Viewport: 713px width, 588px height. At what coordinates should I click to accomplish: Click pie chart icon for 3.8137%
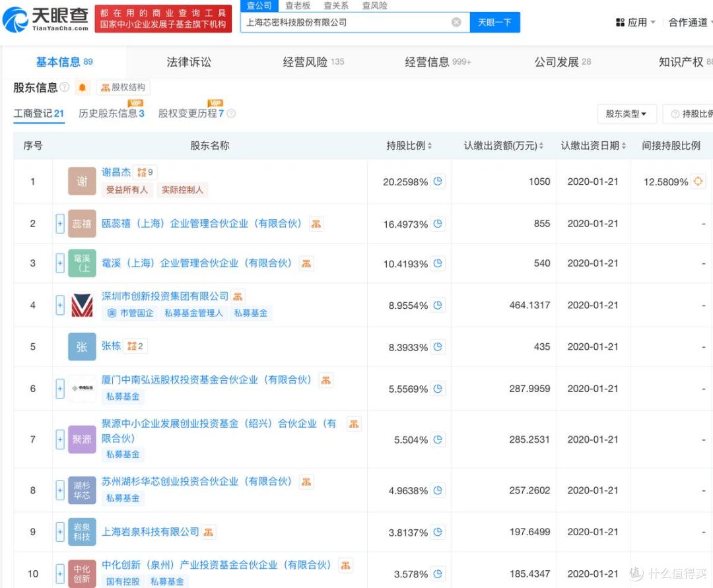click(438, 532)
